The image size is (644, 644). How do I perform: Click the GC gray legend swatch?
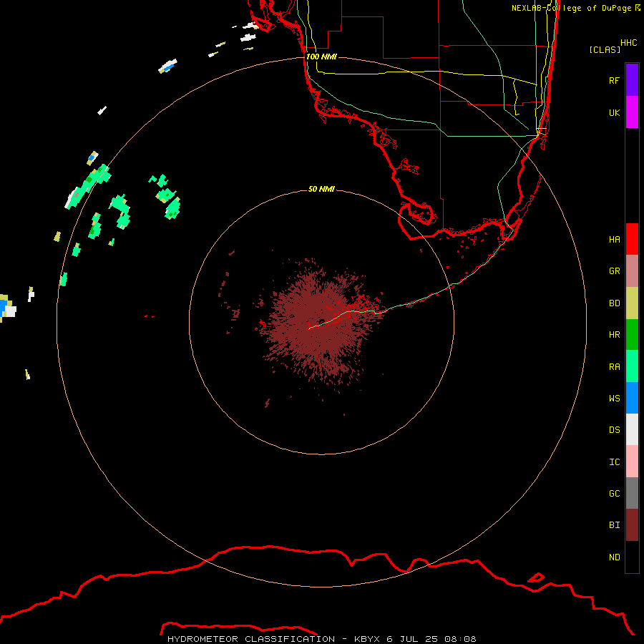tap(632, 493)
